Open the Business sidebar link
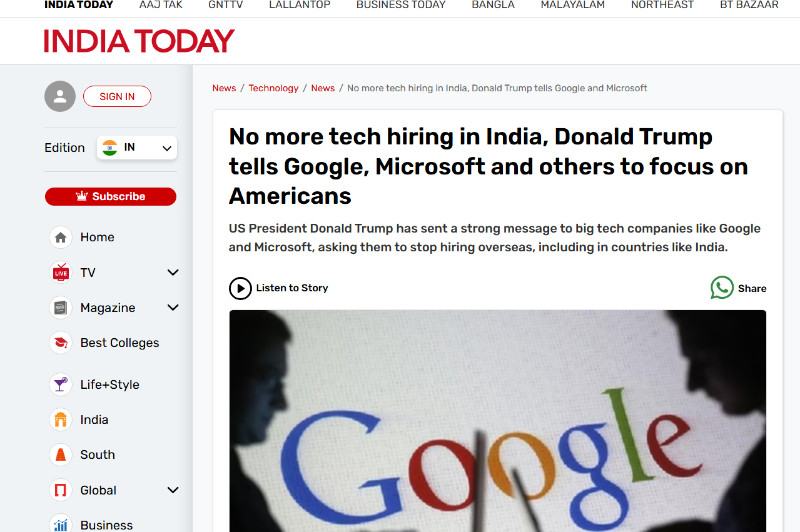 pyautogui.click(x=106, y=525)
